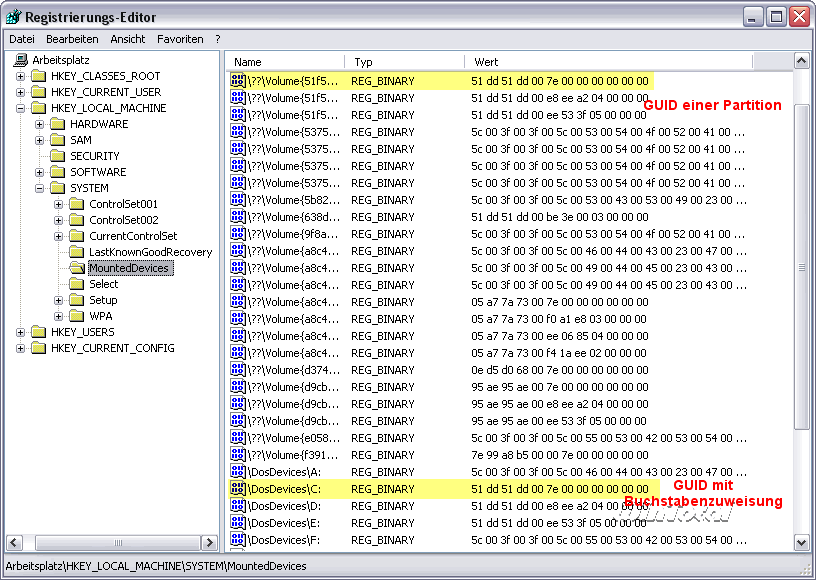
Task: Click the tree pane horizontal scrollbar thumb
Action: [x=118, y=543]
